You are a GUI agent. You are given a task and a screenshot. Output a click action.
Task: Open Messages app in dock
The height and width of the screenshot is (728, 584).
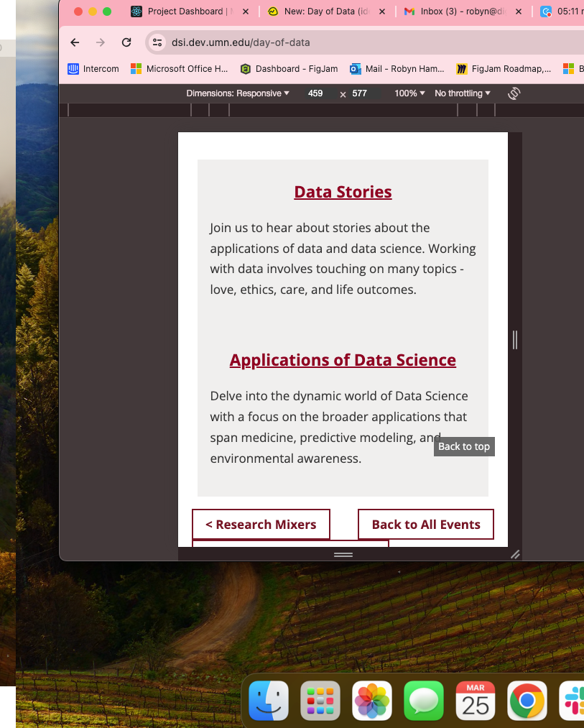[x=424, y=701]
